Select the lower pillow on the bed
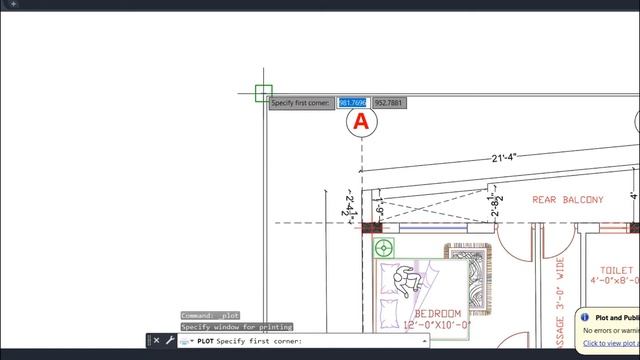 click(389, 313)
